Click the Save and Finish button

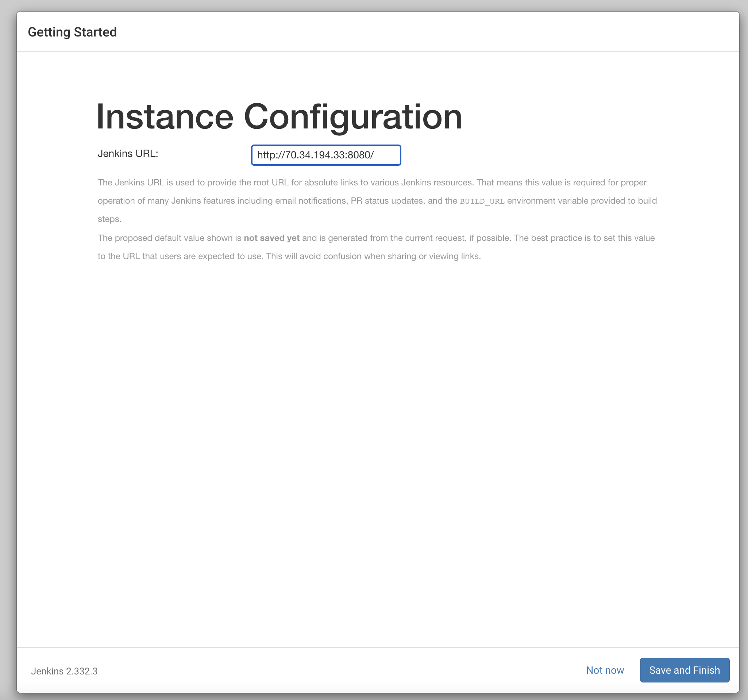[685, 670]
